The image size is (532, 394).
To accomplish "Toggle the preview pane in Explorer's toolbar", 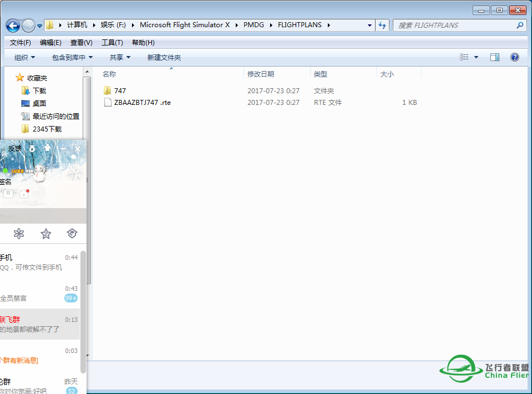I will click(494, 57).
